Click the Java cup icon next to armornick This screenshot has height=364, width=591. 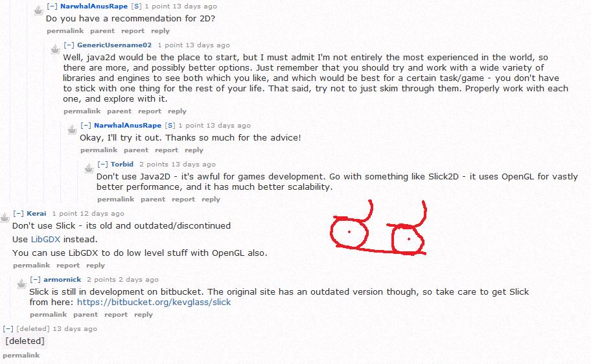[22, 283]
